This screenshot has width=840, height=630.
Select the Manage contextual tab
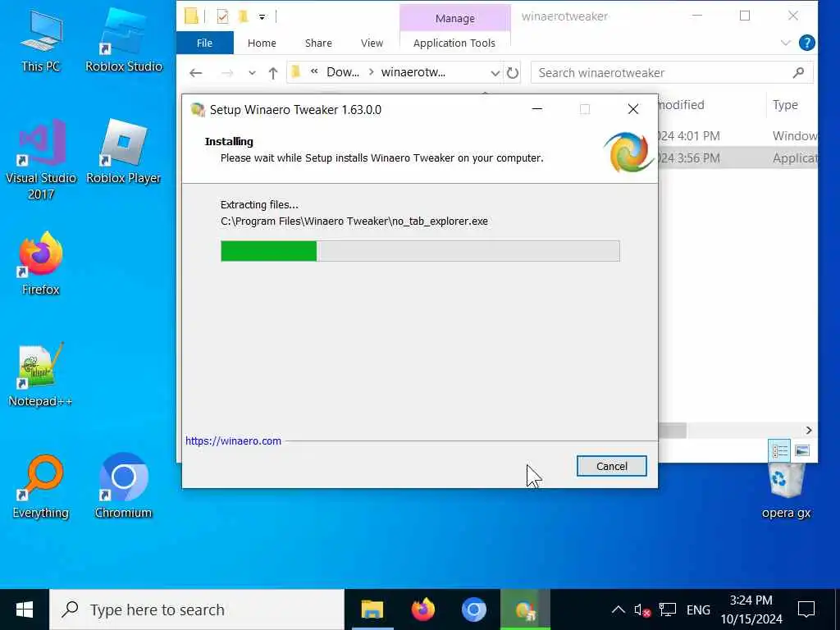click(x=454, y=18)
